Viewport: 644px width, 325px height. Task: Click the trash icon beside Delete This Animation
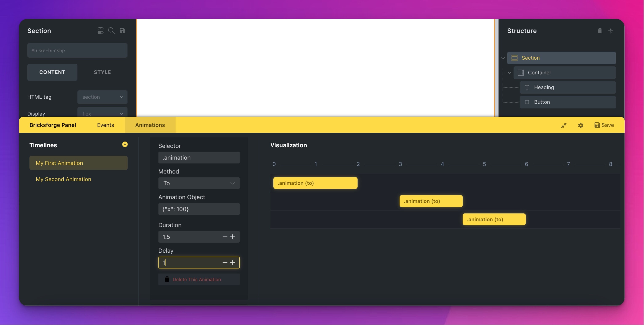pos(167,279)
